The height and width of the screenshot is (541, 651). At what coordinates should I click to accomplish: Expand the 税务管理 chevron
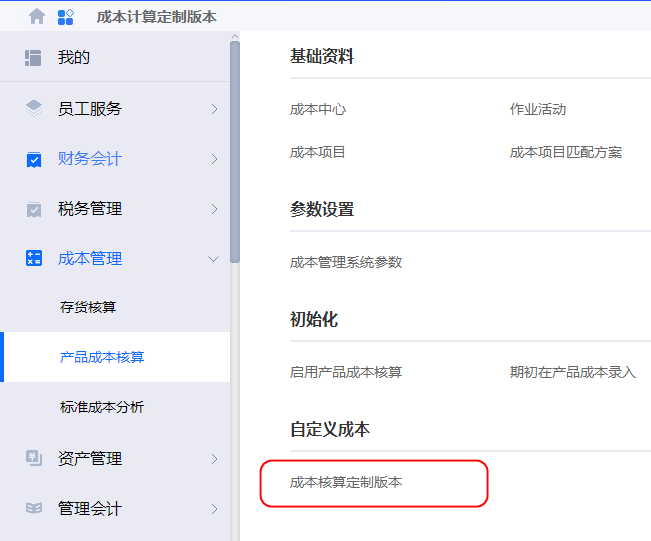click(x=213, y=209)
